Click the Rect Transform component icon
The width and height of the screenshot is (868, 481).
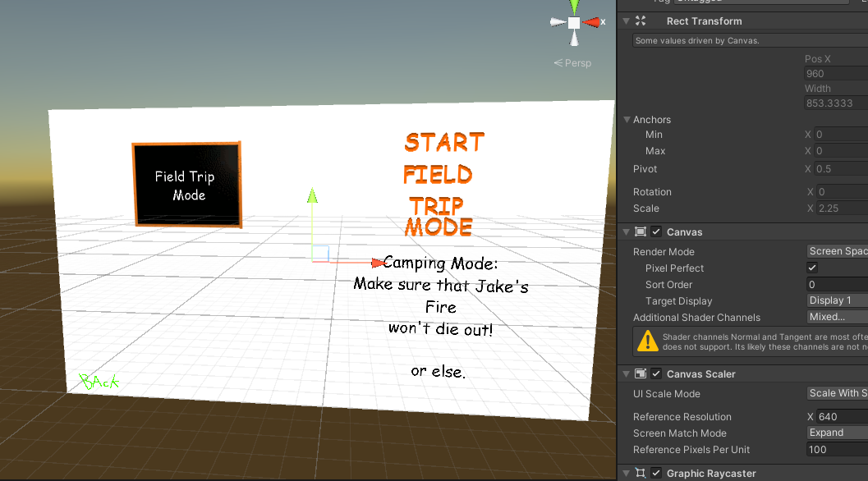click(x=641, y=21)
